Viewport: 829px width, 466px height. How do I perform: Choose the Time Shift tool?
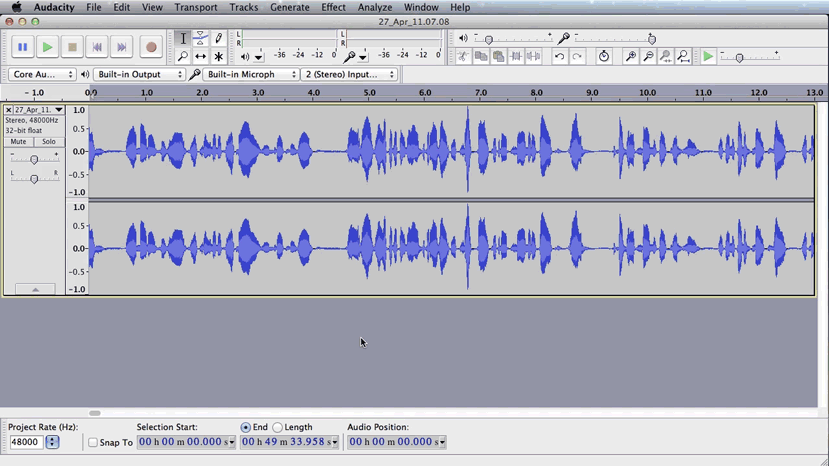tap(200, 57)
